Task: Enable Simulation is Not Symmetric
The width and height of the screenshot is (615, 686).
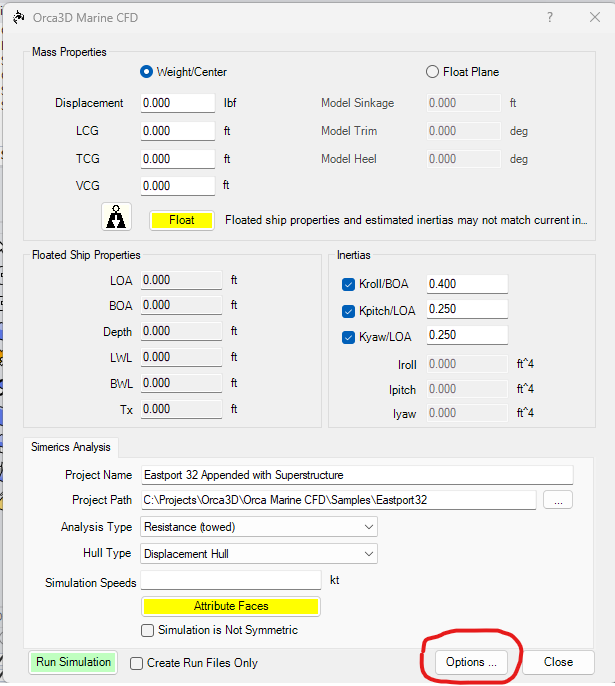Action: click(x=147, y=630)
